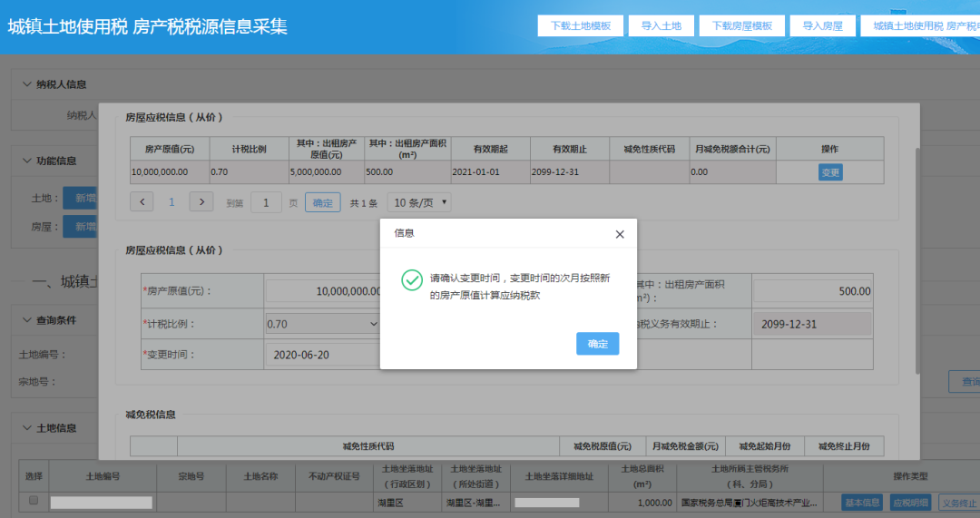Viewport: 980px width, 518px height.
Task: Click the 2099-12-31 有效期止 table cell
Action: coord(569,171)
